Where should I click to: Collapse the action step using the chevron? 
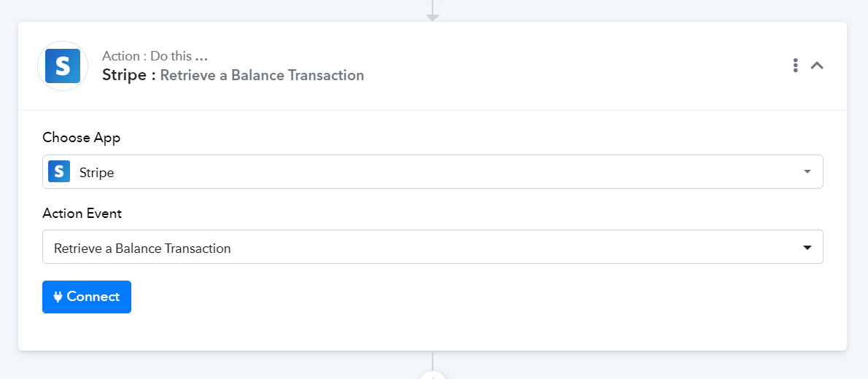tap(817, 66)
